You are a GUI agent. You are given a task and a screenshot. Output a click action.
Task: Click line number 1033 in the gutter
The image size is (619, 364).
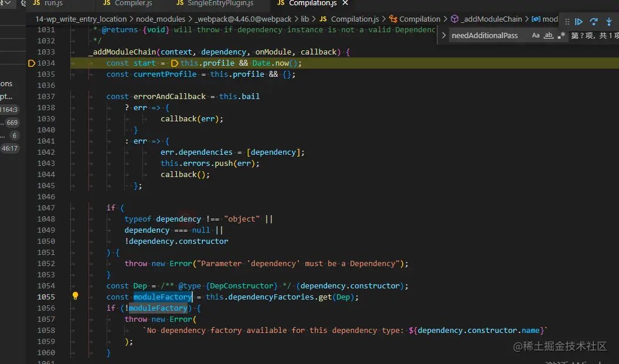coord(46,52)
